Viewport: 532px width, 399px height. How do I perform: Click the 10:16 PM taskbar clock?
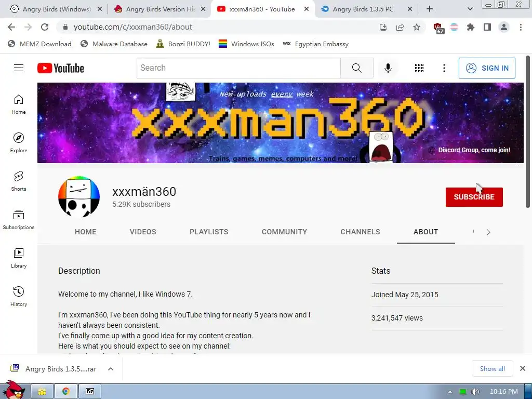(x=503, y=392)
